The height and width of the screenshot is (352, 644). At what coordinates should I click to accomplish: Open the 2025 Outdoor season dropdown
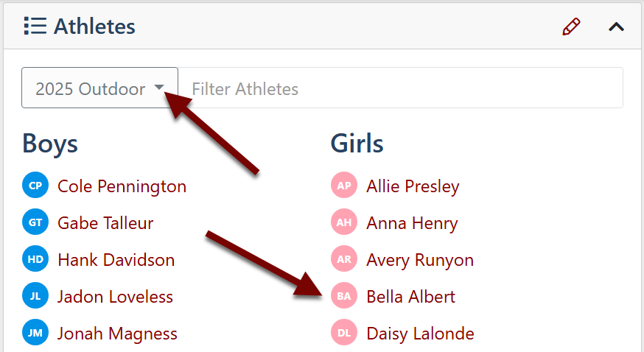tap(99, 88)
